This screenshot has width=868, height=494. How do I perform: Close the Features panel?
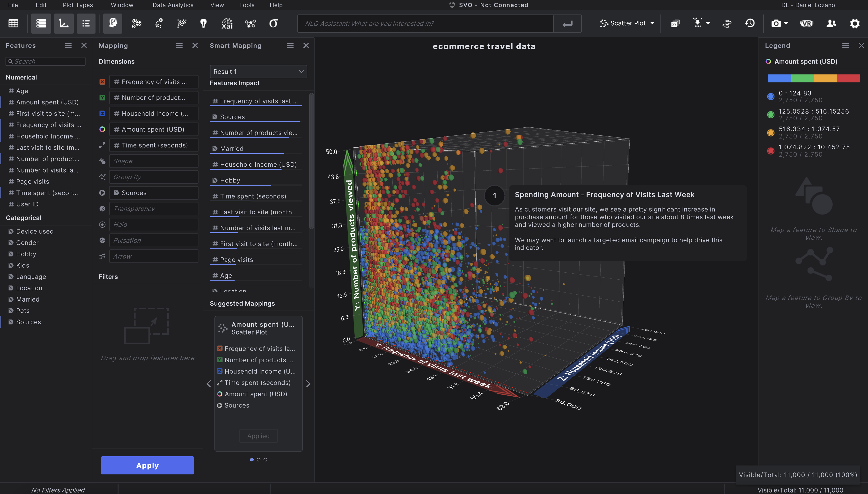point(84,45)
